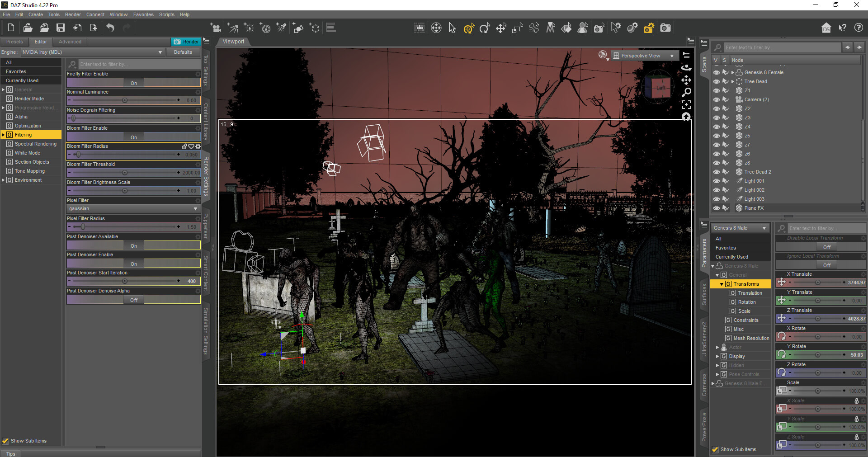Open Help question mark icon
Screen dimensions: 868x457
[x=859, y=28]
